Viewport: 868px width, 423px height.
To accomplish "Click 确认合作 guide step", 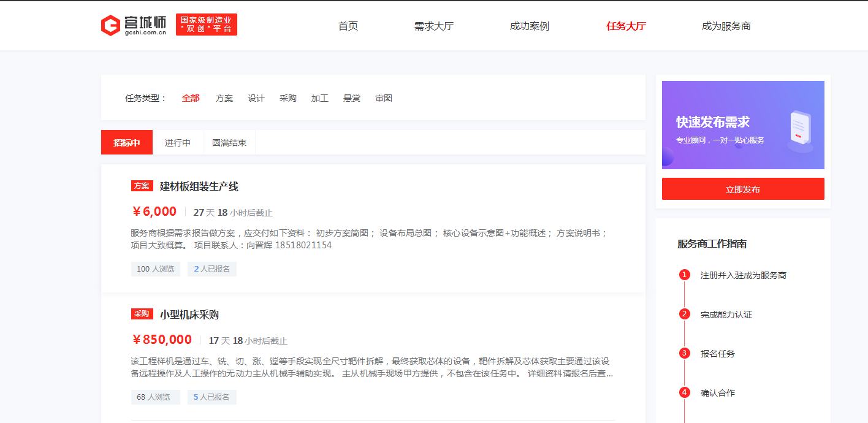I will 718,393.
